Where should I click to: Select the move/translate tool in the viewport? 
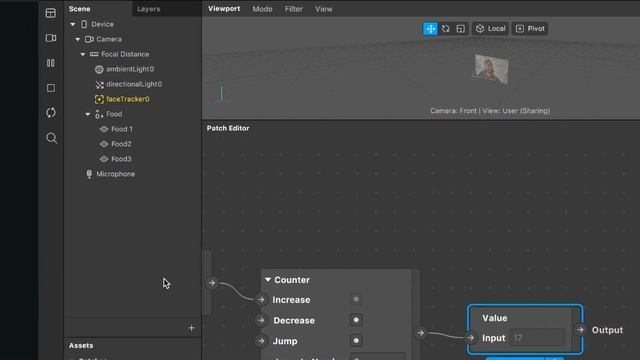tap(430, 29)
